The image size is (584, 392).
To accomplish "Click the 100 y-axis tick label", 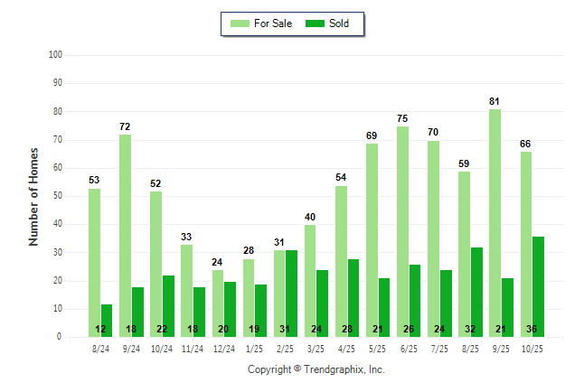I will pos(54,55).
